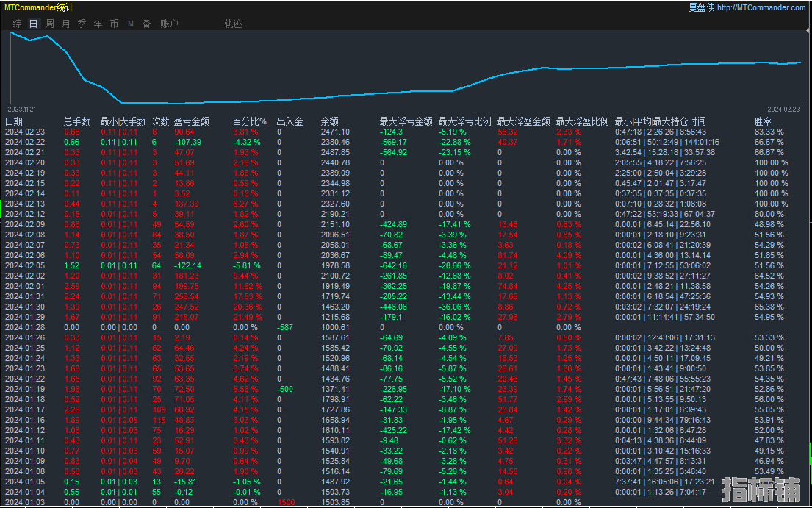Open the 周 weekly statistics tab

(50, 24)
